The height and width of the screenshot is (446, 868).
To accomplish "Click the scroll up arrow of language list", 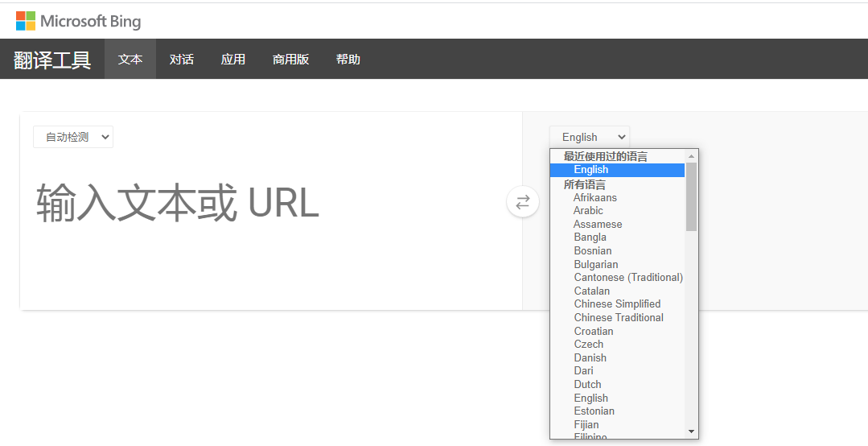I will tap(691, 155).
